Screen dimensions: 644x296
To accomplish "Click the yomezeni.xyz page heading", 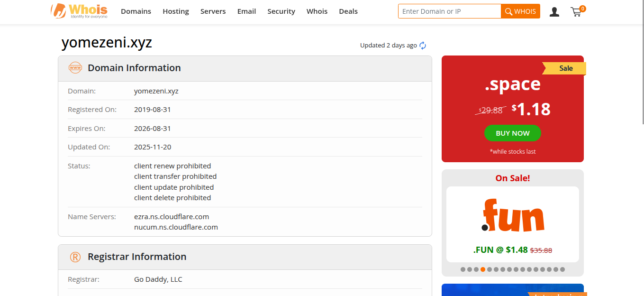I will click(x=107, y=43).
